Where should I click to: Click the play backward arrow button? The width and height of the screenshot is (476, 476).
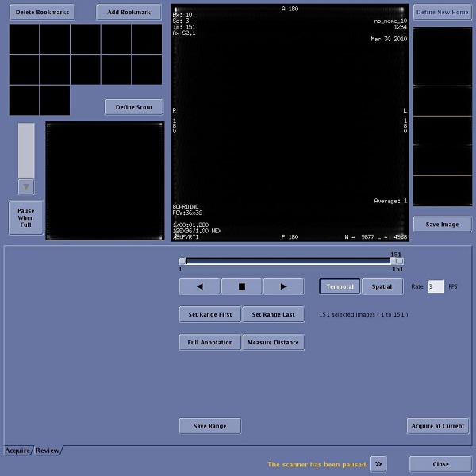[200, 286]
